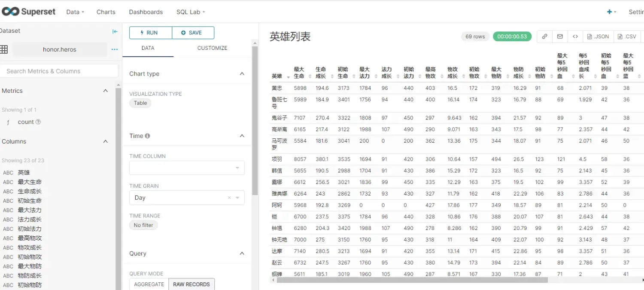Screen dimensions: 644x290
Task: Open the TIME COLUMN dropdown
Action: coord(187,168)
